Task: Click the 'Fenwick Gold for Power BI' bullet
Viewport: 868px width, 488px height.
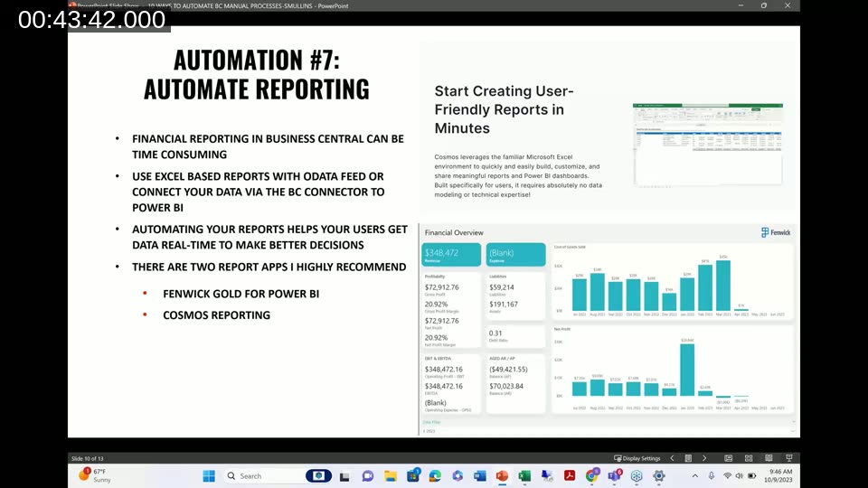Action: point(241,294)
